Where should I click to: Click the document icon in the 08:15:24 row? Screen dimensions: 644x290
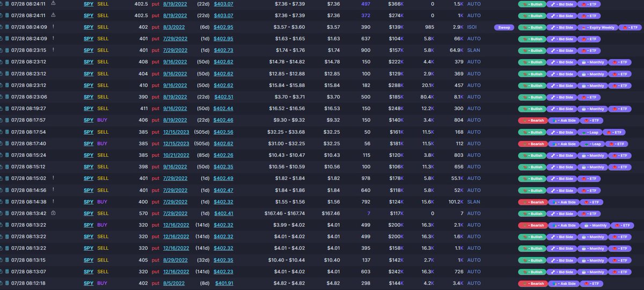pos(8,155)
